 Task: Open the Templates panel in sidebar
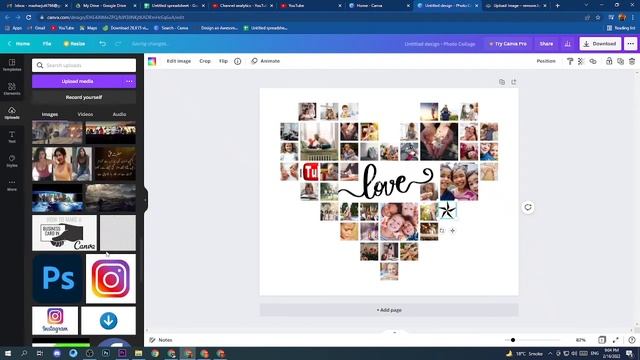[12, 64]
